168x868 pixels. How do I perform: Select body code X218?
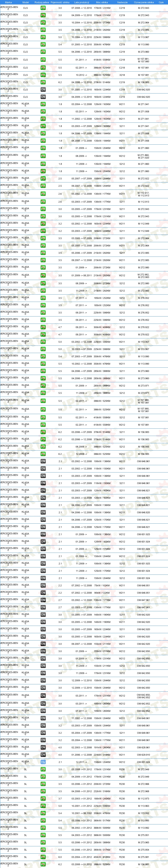coord(122,75)
